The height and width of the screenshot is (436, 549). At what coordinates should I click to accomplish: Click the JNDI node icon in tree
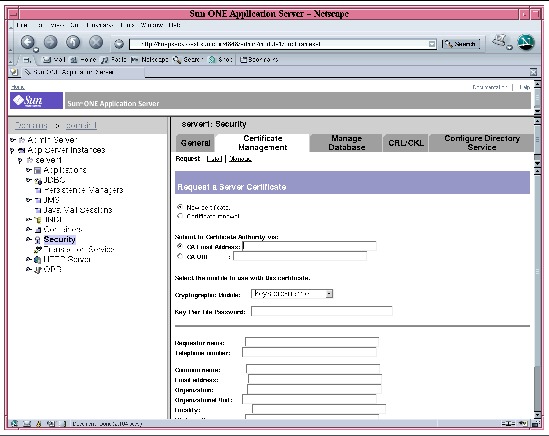point(37,220)
